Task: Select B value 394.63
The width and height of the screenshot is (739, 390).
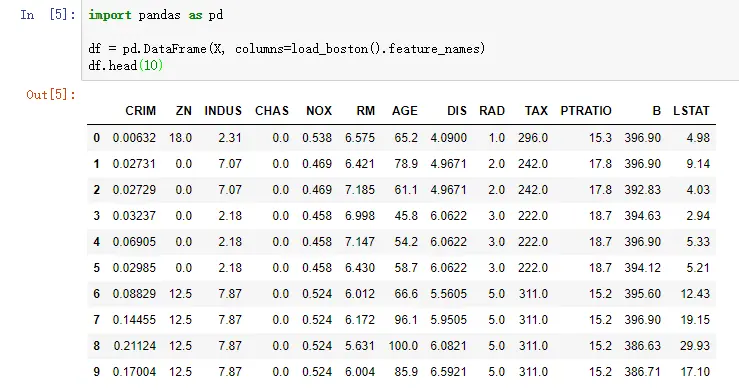Action: click(643, 216)
